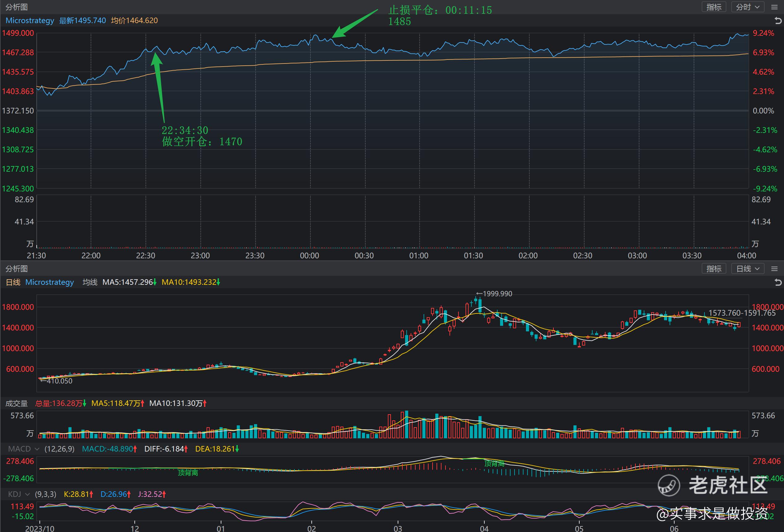Click the Microstrategy name in daily header
This screenshot has height=532, width=784.
tap(50, 282)
